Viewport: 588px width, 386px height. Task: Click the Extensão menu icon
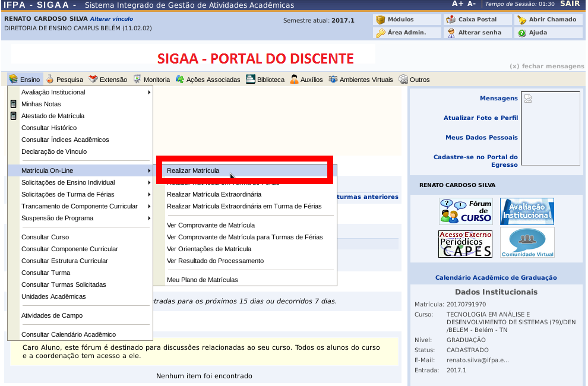click(93, 79)
